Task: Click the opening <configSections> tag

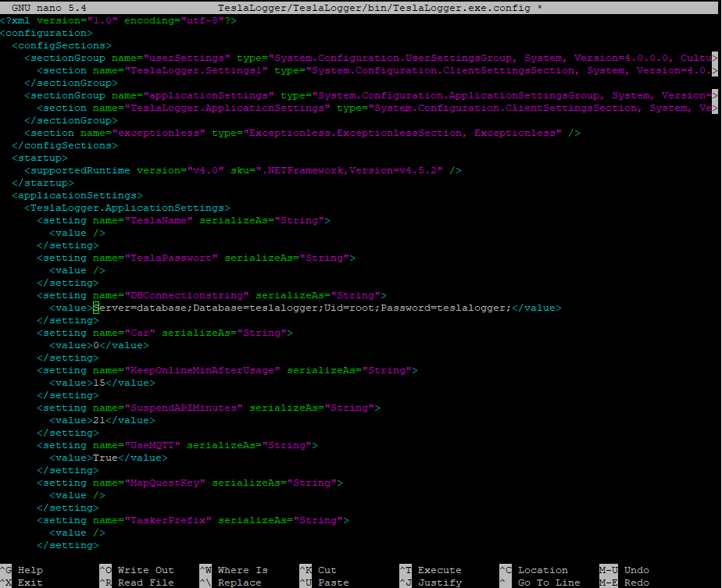Action: (62, 45)
